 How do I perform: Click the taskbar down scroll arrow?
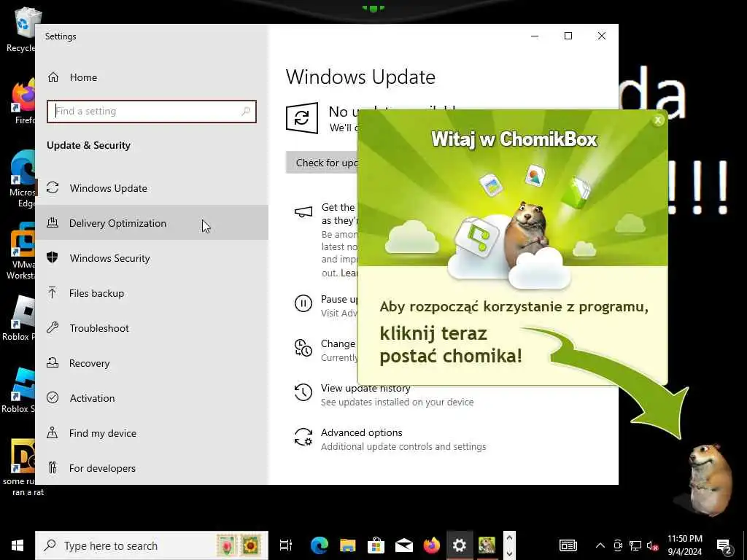coord(509,553)
